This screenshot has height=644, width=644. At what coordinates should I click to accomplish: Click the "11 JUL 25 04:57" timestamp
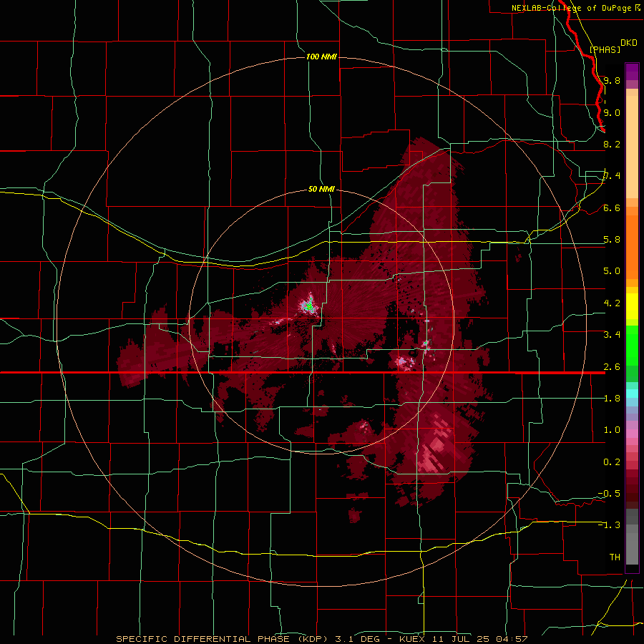[x=480, y=639]
